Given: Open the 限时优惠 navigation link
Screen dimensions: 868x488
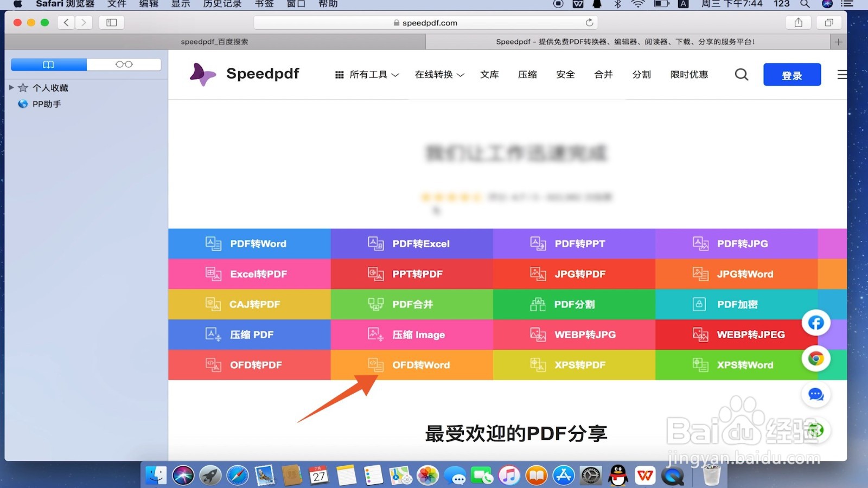Looking at the screenshot, I should 689,75.
